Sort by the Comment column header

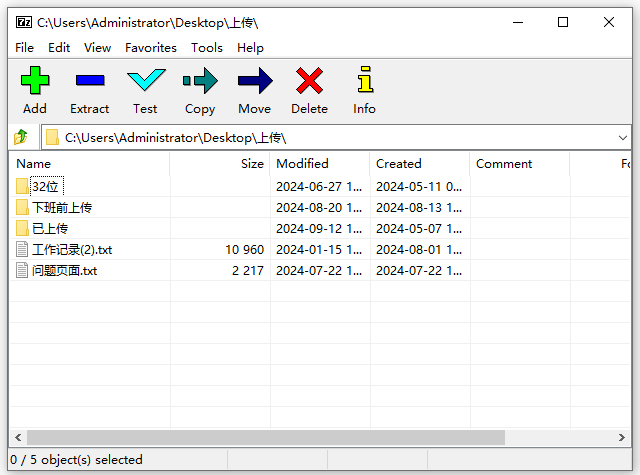520,164
